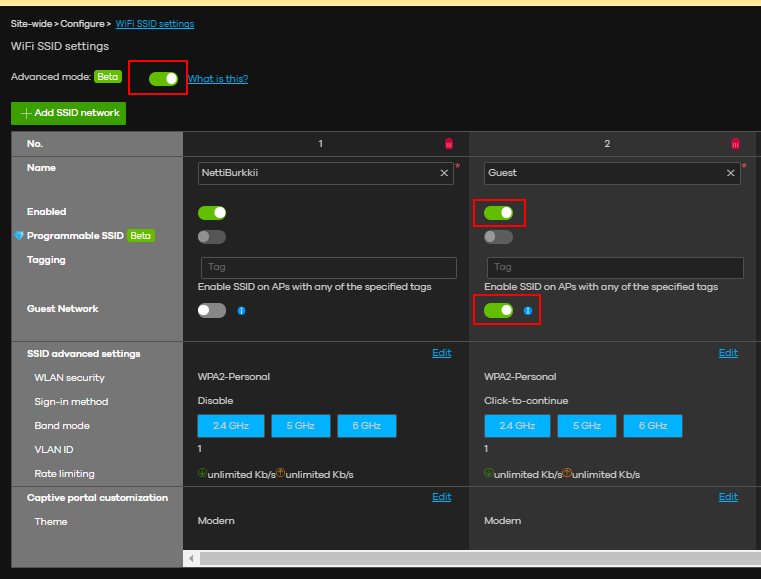Toggle 6 GHz band for Guest SSID
761x579 pixels.
[652, 426]
